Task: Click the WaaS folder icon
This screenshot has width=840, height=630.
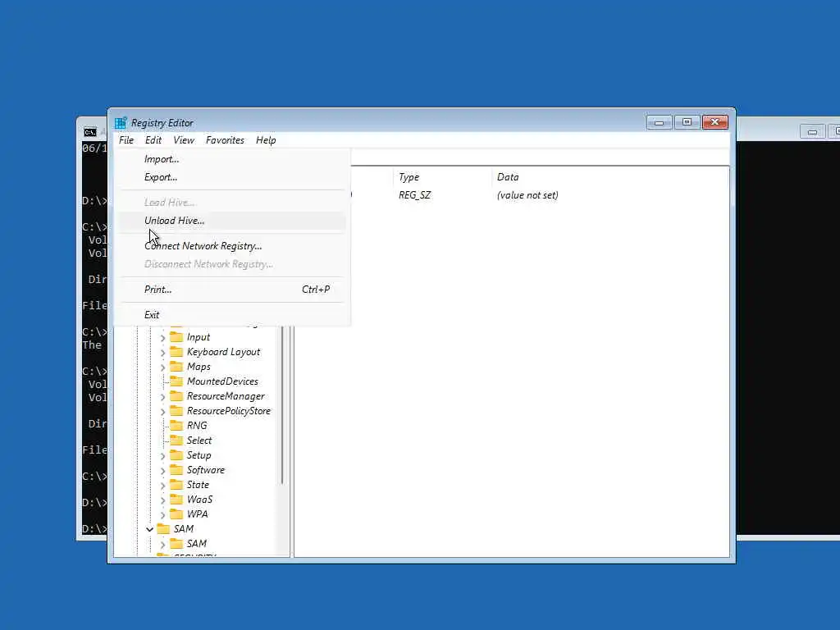Action: (176, 500)
